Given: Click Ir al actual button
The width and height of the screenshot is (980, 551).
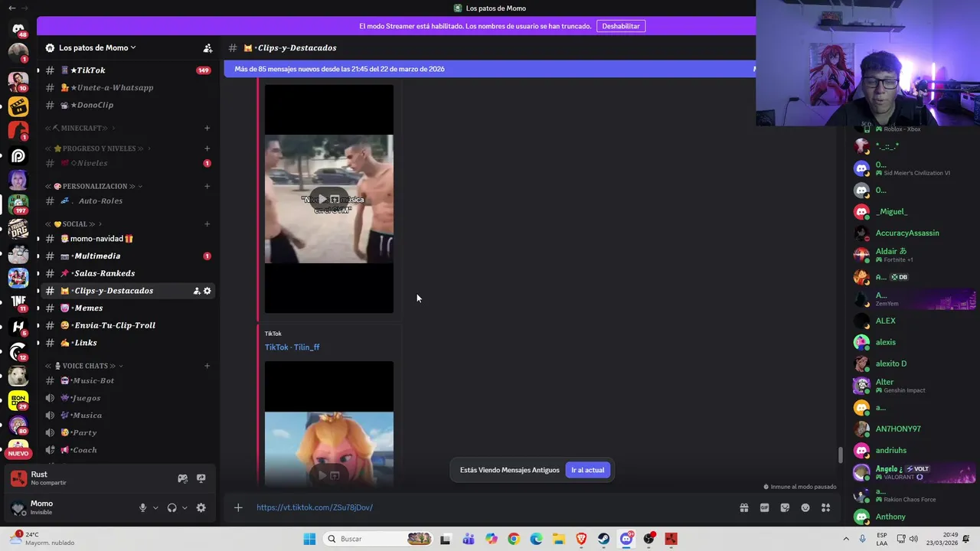Looking at the screenshot, I should (x=587, y=470).
